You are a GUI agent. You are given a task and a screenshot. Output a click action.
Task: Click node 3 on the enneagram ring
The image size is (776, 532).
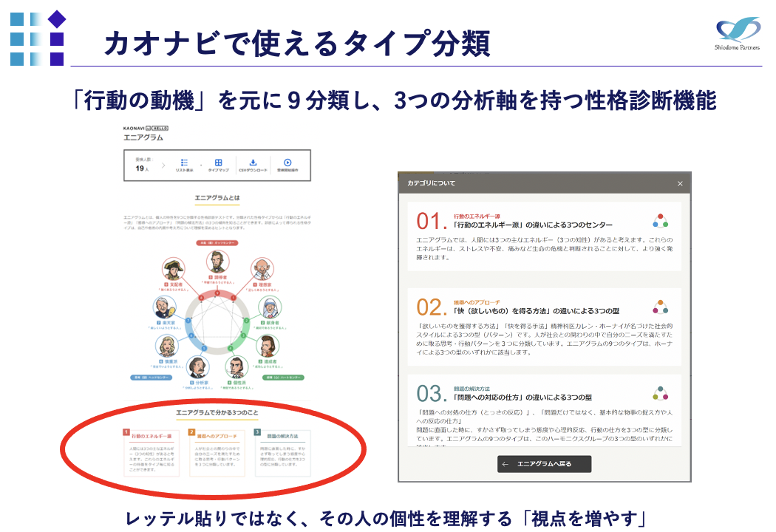click(243, 336)
